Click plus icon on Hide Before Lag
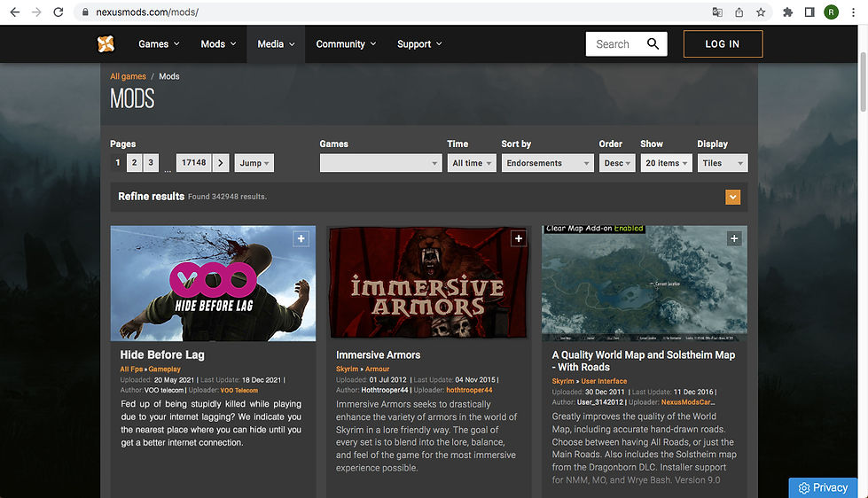The height and width of the screenshot is (498, 868). pos(301,238)
